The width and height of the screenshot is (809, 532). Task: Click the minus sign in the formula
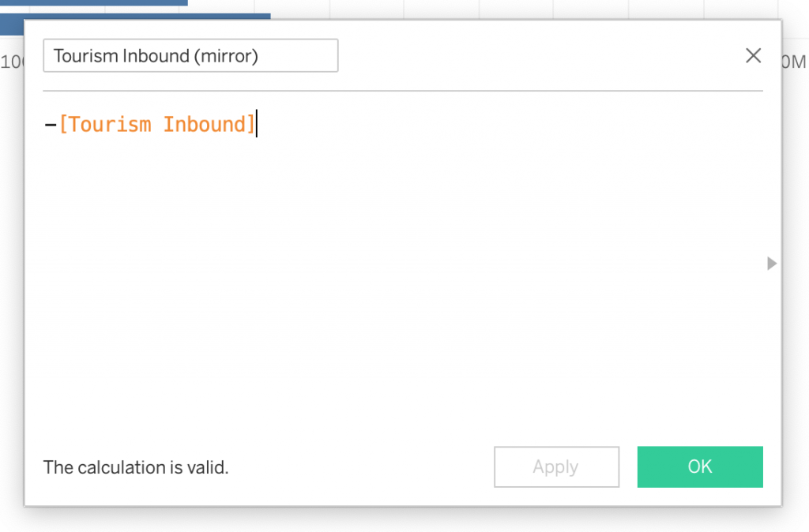(51, 125)
